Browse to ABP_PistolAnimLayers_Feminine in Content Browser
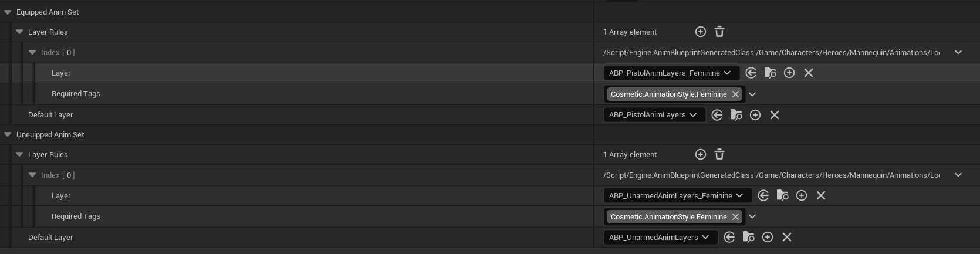This screenshot has width=980, height=254. tap(770, 73)
